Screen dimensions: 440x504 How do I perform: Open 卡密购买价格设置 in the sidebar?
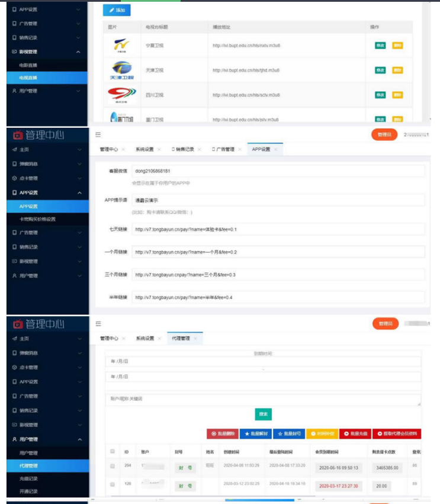[x=38, y=219]
